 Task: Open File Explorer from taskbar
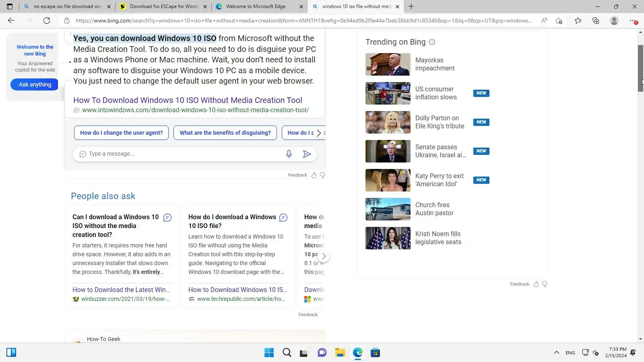[340, 353]
